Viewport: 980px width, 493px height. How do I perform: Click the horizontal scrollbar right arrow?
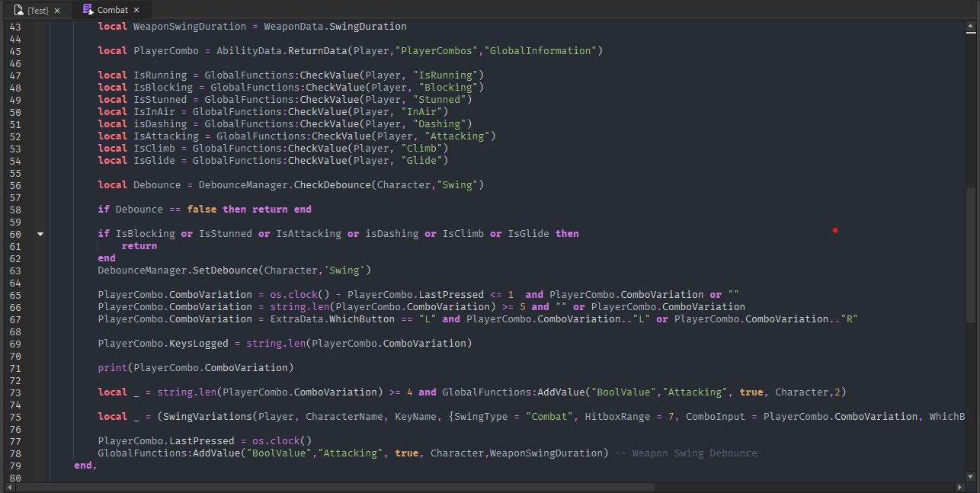pos(959,487)
